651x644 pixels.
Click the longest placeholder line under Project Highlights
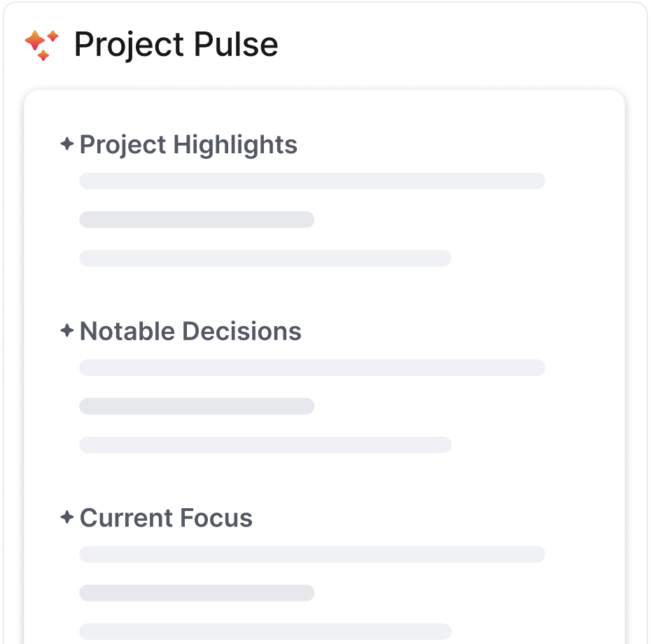(312, 181)
